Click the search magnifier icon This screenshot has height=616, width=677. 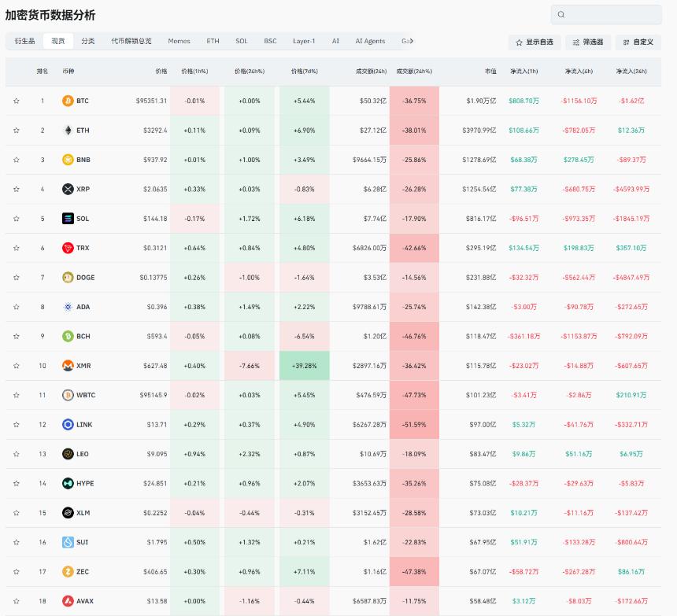point(560,15)
